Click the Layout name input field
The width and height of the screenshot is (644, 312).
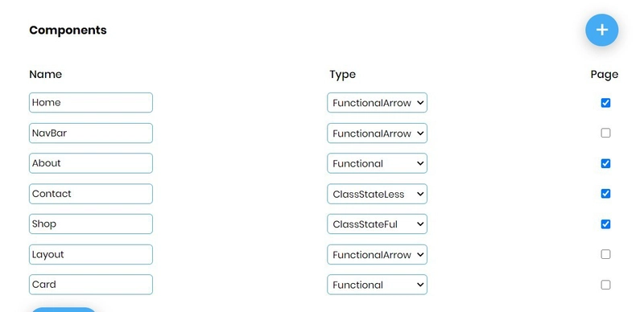(91, 255)
